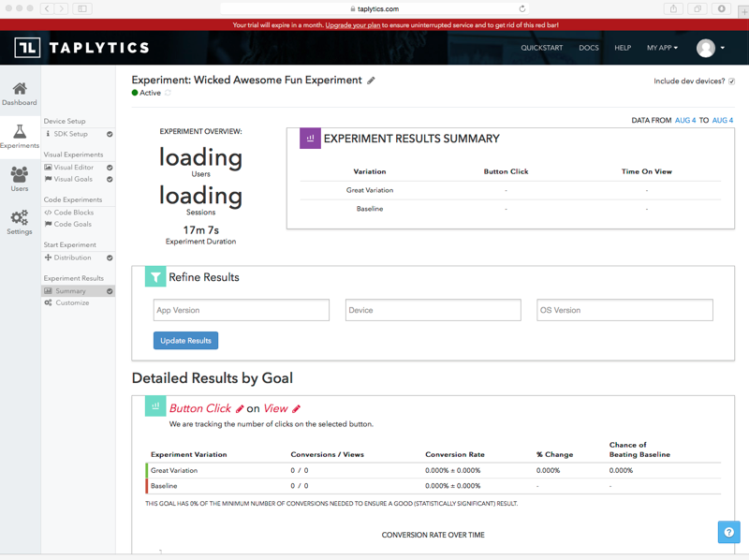Screen dimensions: 749x560
Task: Open Code Blocks in the sidebar
Action: tap(74, 213)
